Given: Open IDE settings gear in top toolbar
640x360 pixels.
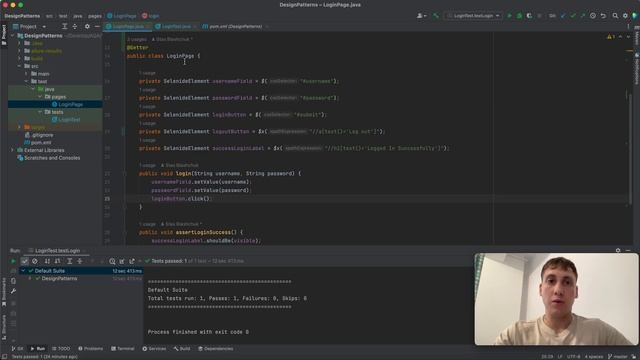Looking at the screenshot, I should (625, 16).
